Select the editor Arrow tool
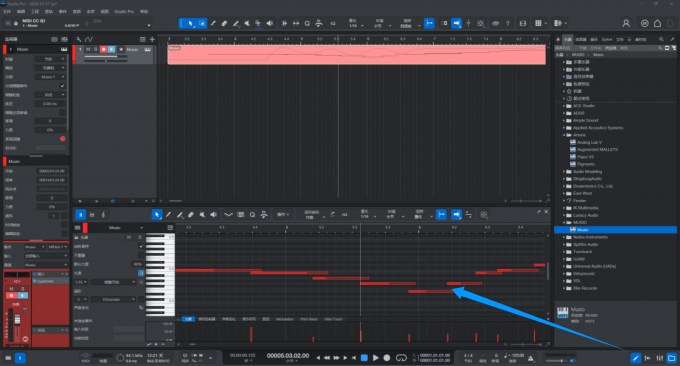The image size is (680, 366). pos(157,215)
